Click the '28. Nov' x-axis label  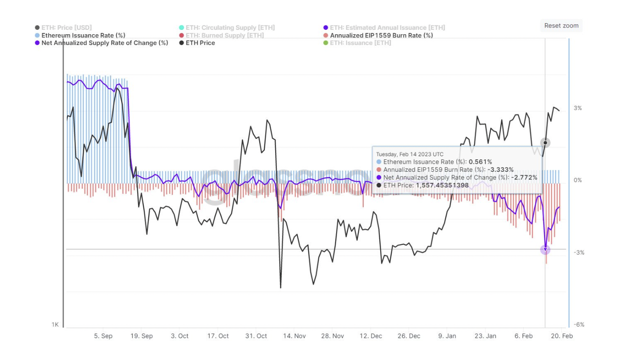point(333,336)
